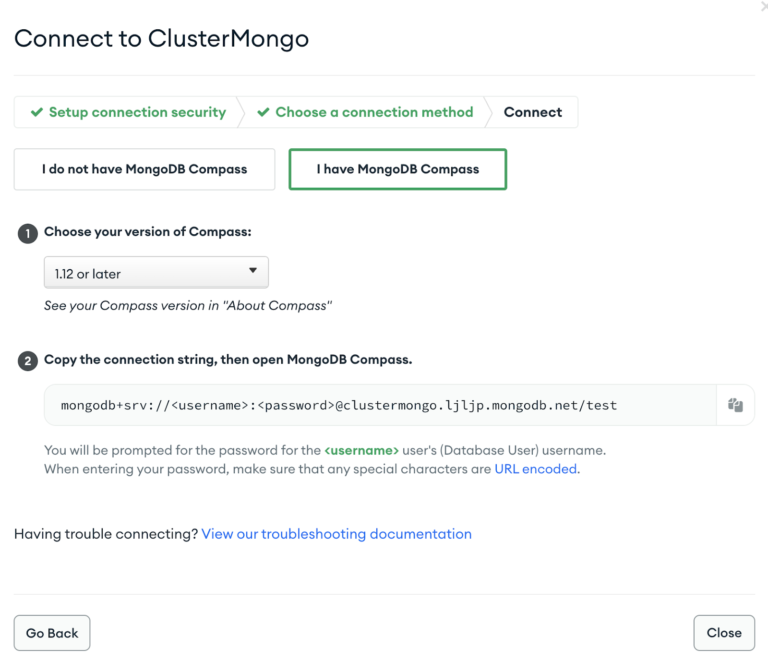
Task: Copy the connection string with the copy icon
Action: point(735,405)
